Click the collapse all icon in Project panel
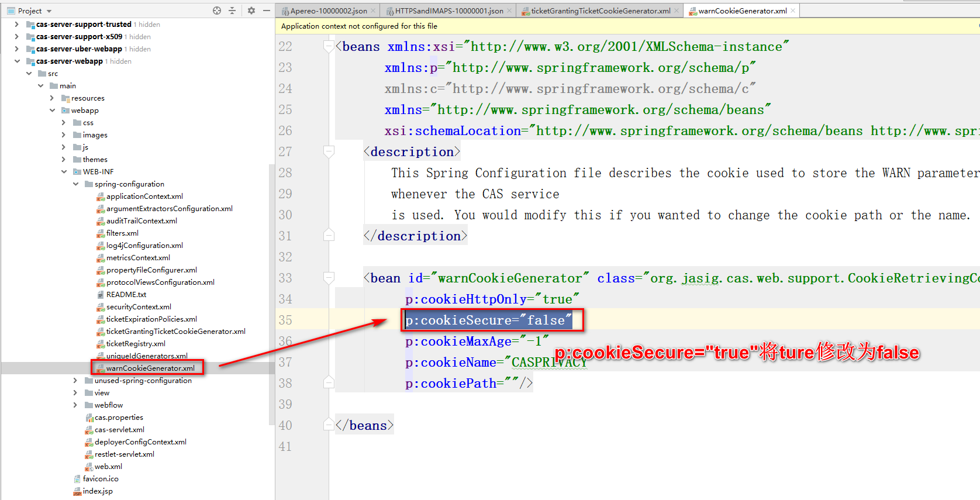Viewport: 980px width, 500px height. 232,11
